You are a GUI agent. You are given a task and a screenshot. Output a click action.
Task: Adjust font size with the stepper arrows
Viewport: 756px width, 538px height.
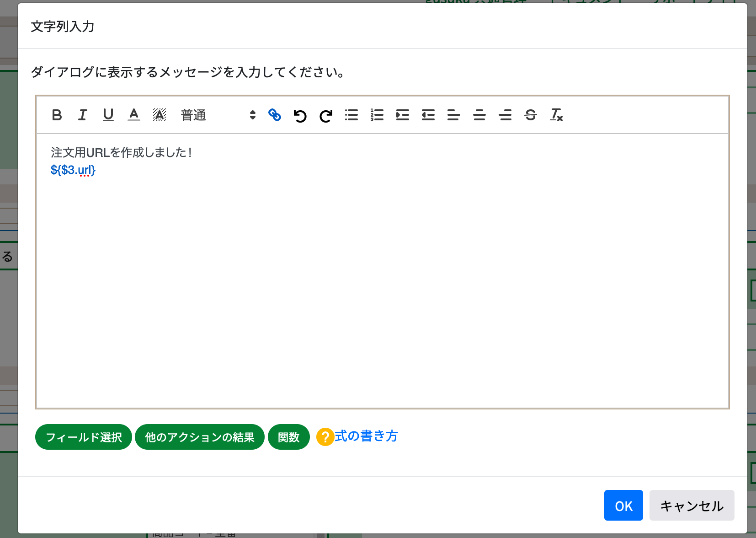tap(253, 115)
